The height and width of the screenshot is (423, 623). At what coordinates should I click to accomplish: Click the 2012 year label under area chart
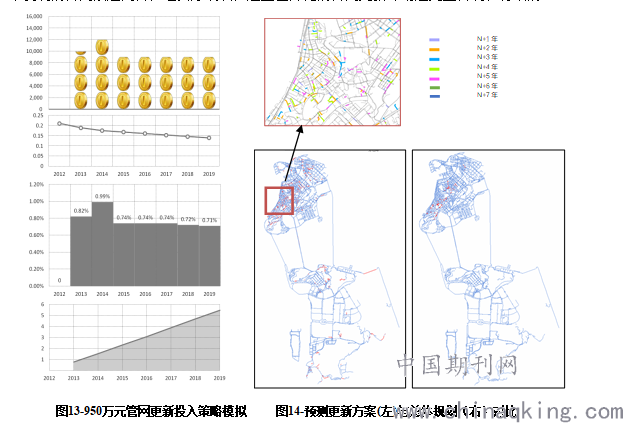point(49,378)
